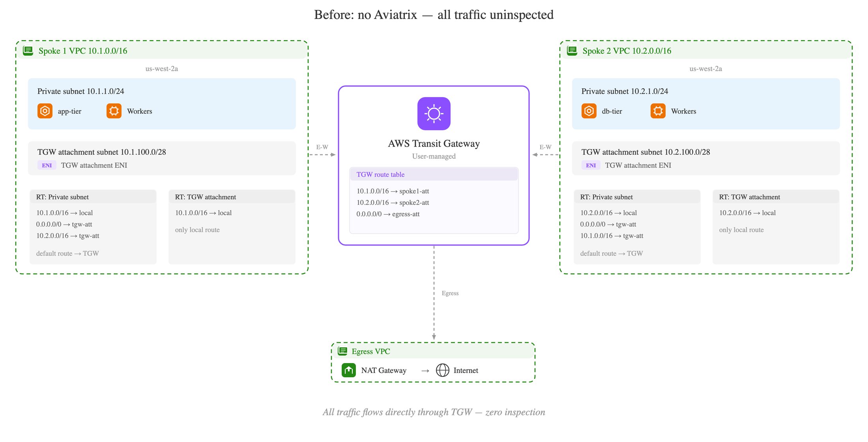This screenshot has height=442, width=868.
Task: Click the ENI badge in Spoke 1
Action: click(47, 165)
